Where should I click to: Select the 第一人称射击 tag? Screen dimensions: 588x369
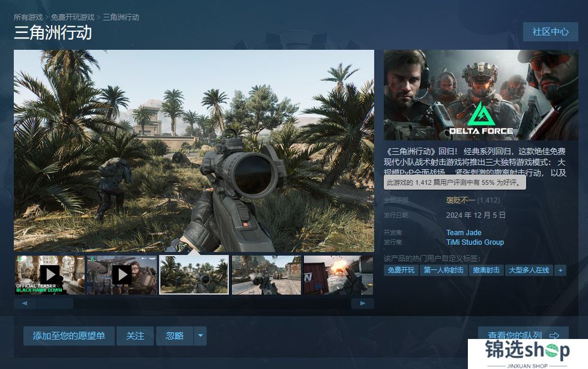444,270
